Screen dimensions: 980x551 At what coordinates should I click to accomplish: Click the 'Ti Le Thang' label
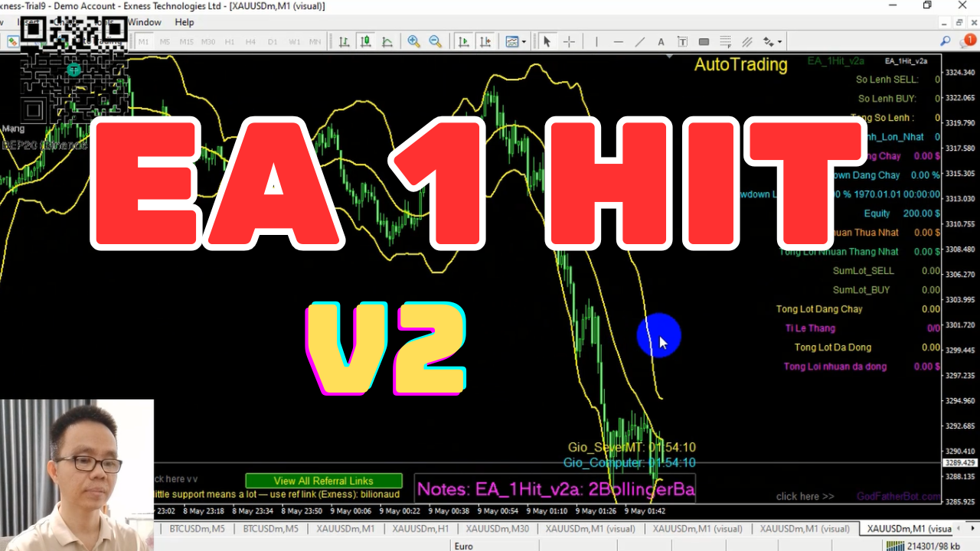tap(810, 328)
